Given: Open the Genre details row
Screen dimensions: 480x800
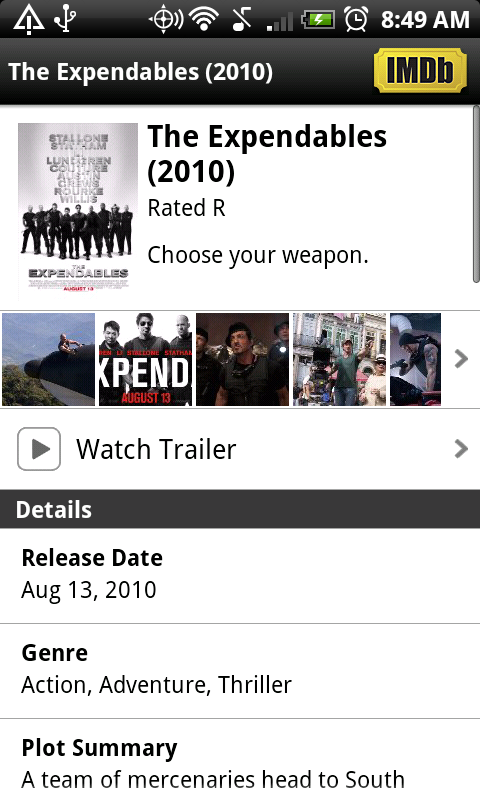Looking at the screenshot, I should click(x=240, y=671).
